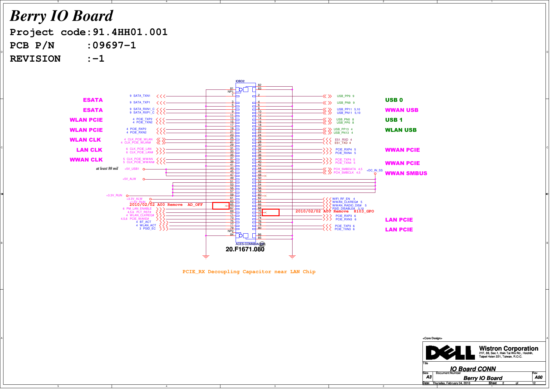Viewport: 555px width, 392px height.
Task: Select the PCIE_RXN2 net name
Action: pos(138,132)
